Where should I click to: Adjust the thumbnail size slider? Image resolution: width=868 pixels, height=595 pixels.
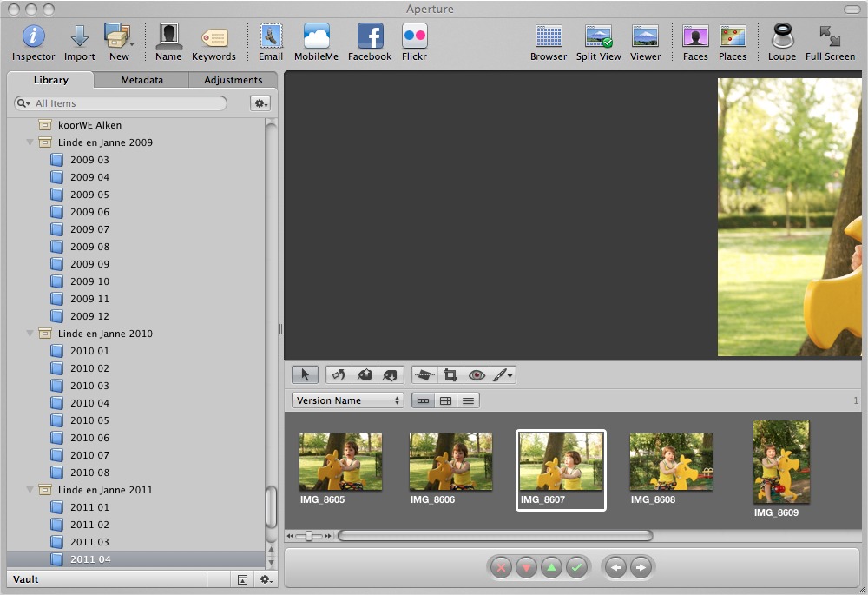[x=308, y=536]
